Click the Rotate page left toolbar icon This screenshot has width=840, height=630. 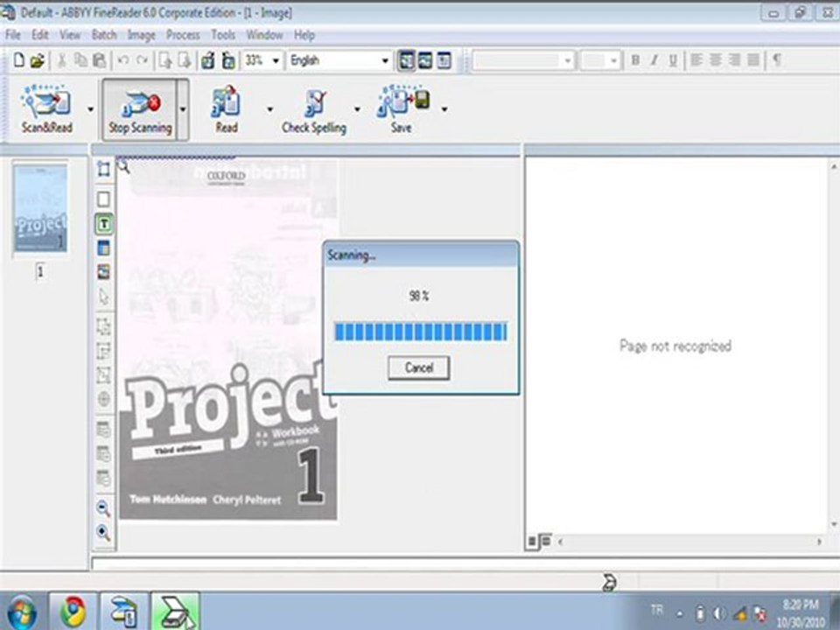[208, 60]
